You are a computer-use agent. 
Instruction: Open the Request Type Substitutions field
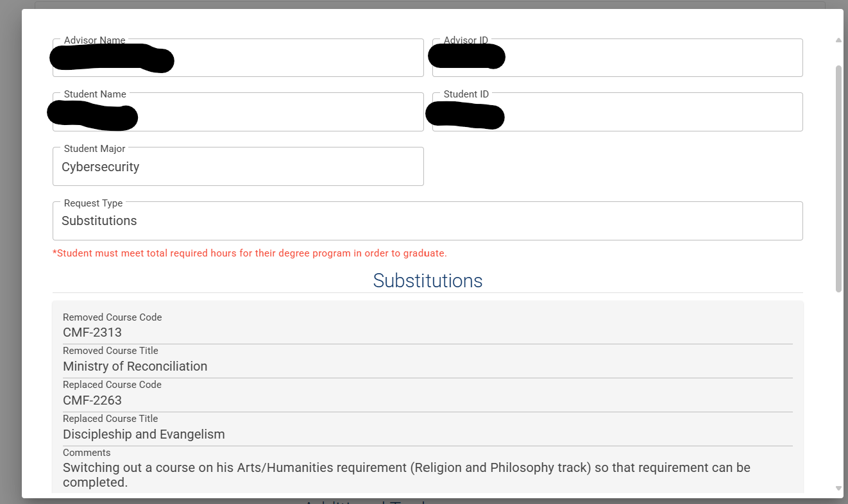click(428, 221)
